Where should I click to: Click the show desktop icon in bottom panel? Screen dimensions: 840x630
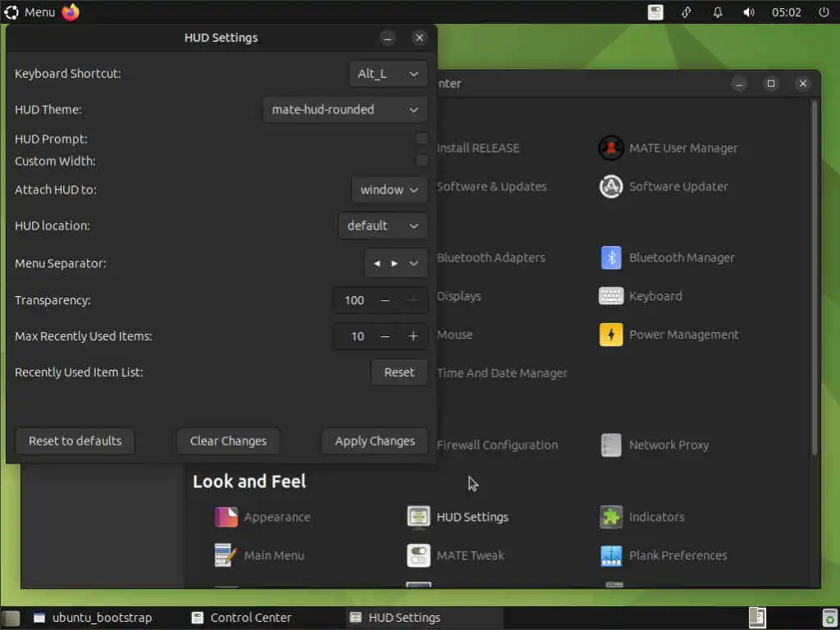10,619
